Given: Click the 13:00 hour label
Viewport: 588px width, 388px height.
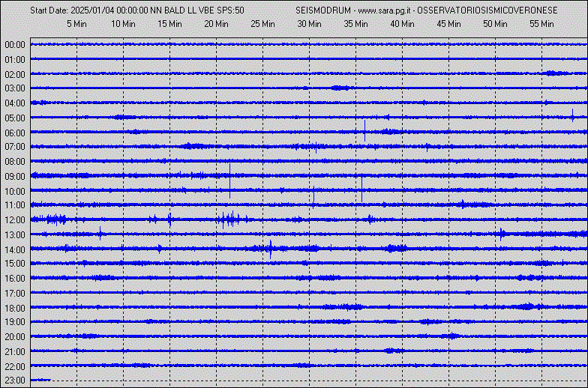Looking at the screenshot, I should pyautogui.click(x=15, y=235).
